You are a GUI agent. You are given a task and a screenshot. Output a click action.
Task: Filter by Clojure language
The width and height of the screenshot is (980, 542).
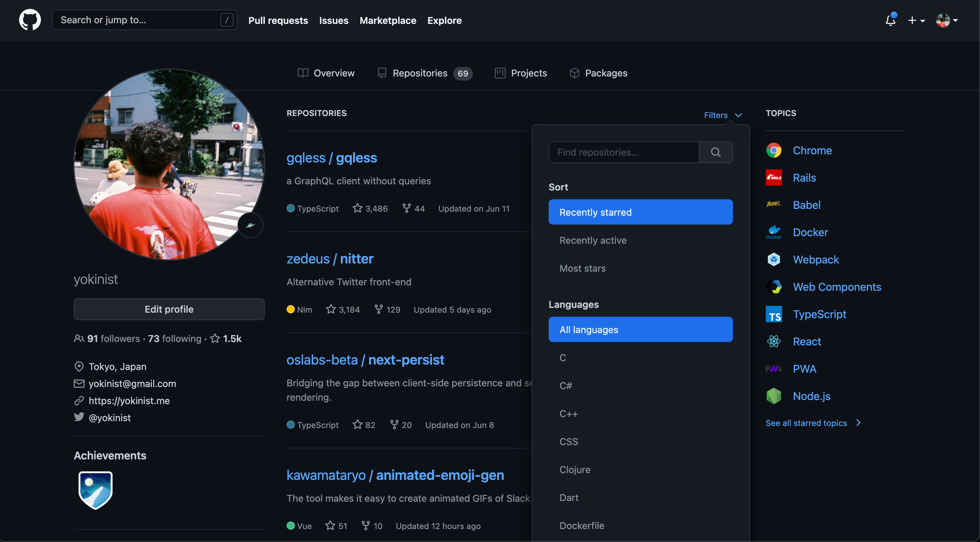pos(641,470)
